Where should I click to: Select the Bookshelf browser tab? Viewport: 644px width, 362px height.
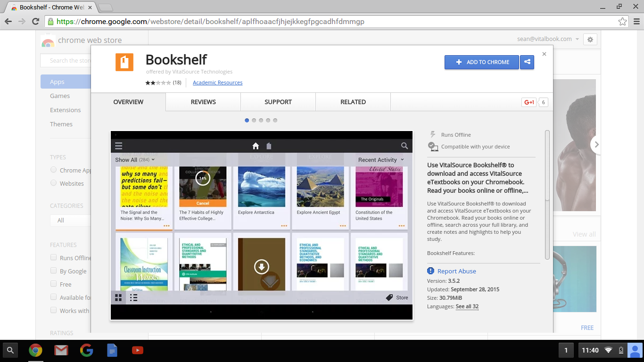[x=52, y=8]
